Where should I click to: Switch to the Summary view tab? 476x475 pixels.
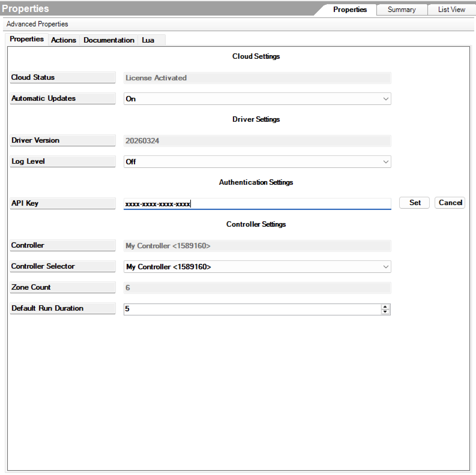402,10
